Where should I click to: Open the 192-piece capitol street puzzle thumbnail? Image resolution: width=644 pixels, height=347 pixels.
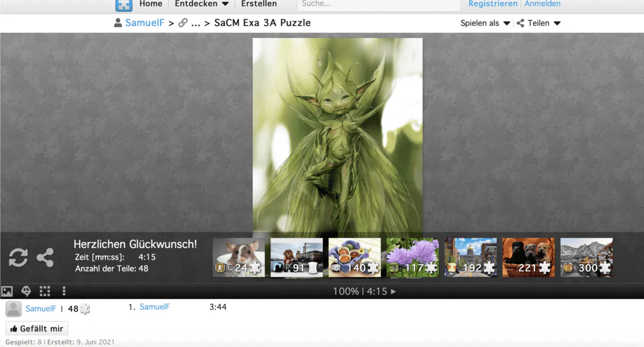tap(471, 257)
